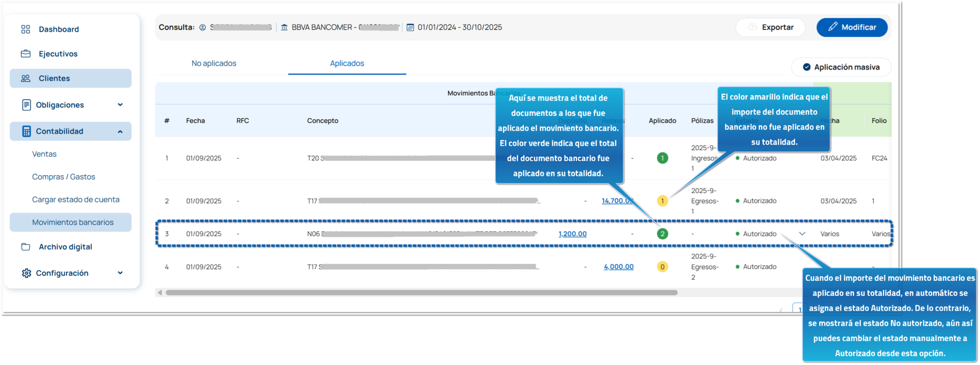The width and height of the screenshot is (980, 365).
Task: Click the Archivo digital folder icon
Action: tap(25, 247)
